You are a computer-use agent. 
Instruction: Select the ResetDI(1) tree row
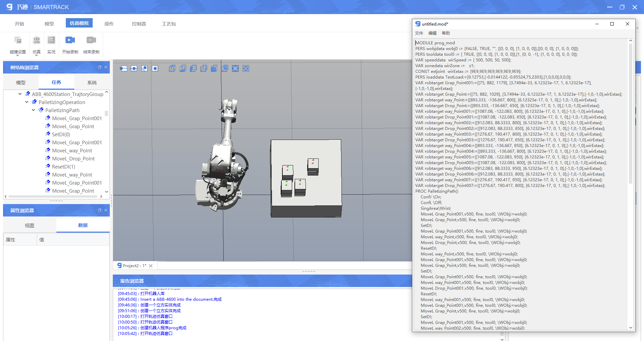(x=63, y=166)
